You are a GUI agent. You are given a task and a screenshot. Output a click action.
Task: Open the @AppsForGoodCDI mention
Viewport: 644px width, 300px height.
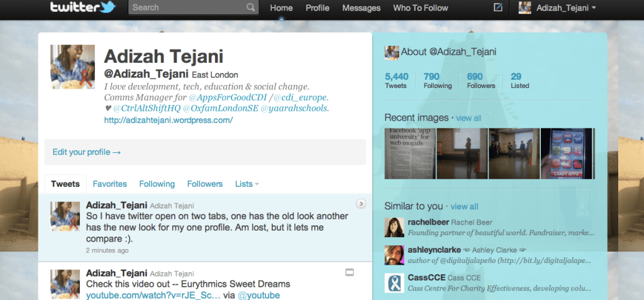(226, 98)
